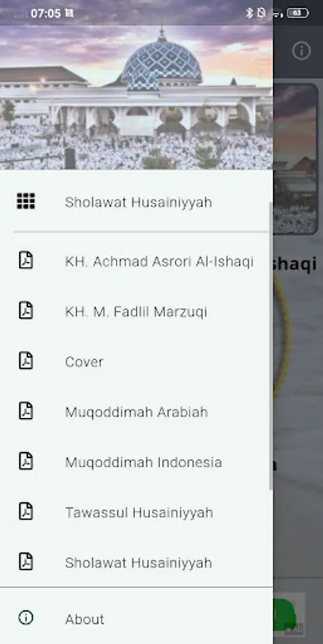Tap the PDF icon for Muqoddimah Indonesia
The height and width of the screenshot is (644, 323).
(26, 462)
